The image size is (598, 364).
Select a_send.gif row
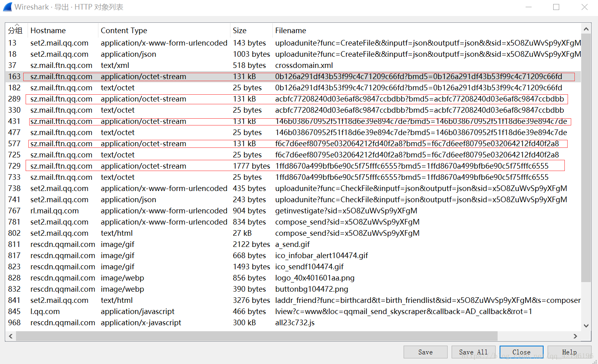tap(293, 244)
